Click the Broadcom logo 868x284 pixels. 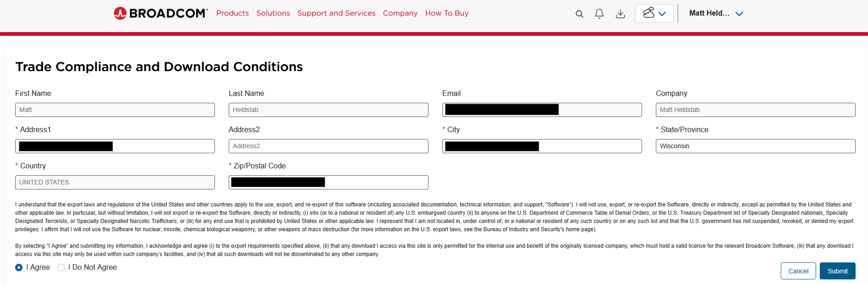(x=161, y=13)
